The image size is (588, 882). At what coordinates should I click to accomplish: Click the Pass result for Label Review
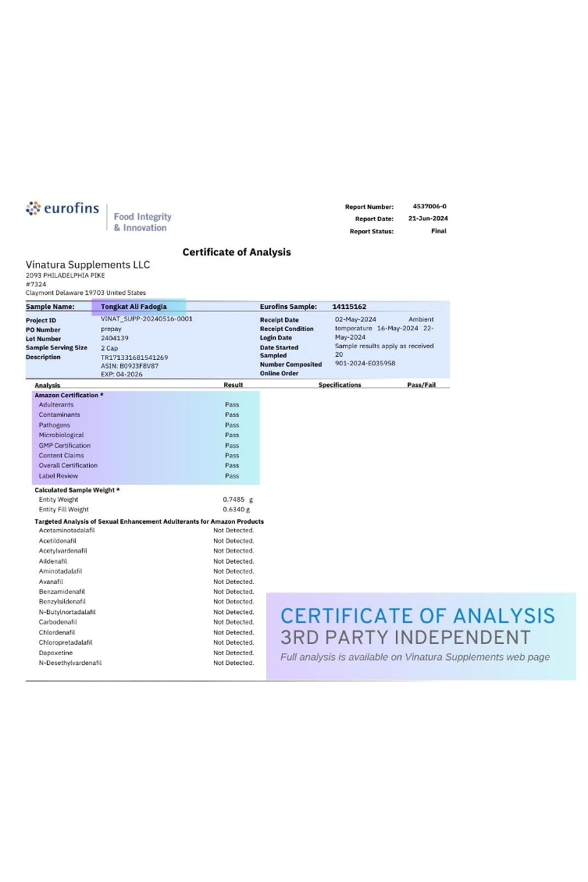coord(232,476)
